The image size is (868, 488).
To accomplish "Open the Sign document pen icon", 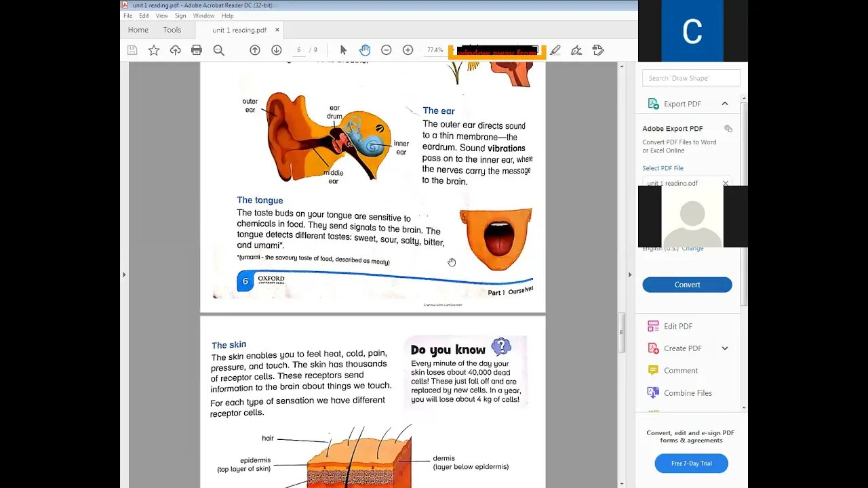I will 576,50.
